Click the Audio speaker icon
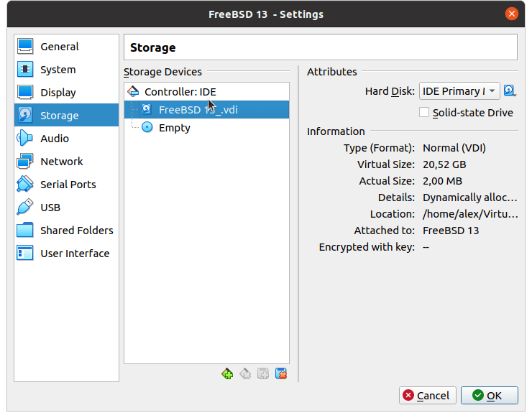This screenshot has height=418, width=532. 25,139
